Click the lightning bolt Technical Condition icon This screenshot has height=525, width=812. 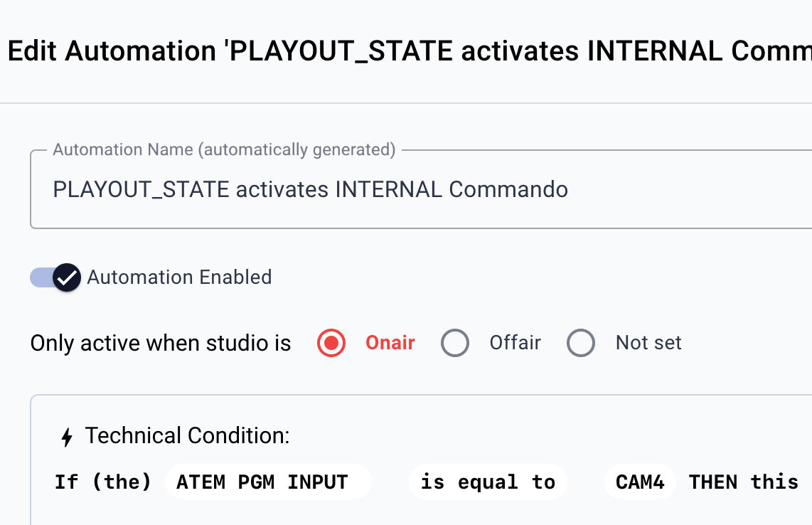tap(67, 437)
